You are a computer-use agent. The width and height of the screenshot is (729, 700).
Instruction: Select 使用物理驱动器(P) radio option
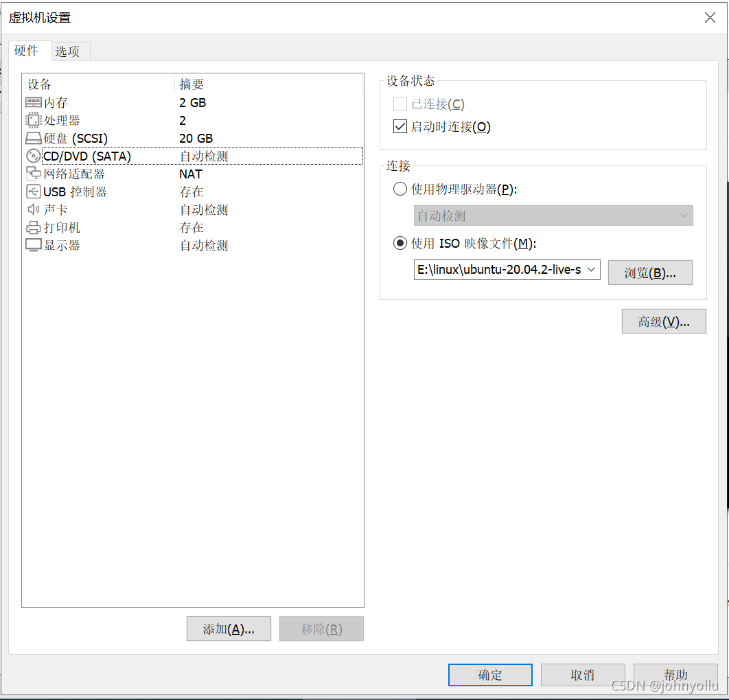pyautogui.click(x=400, y=189)
